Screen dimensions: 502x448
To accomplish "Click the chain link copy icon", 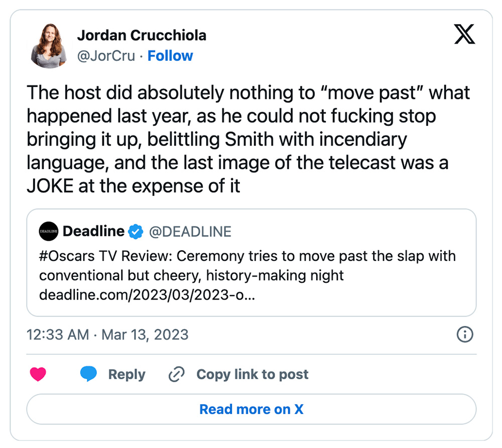I will tap(176, 374).
